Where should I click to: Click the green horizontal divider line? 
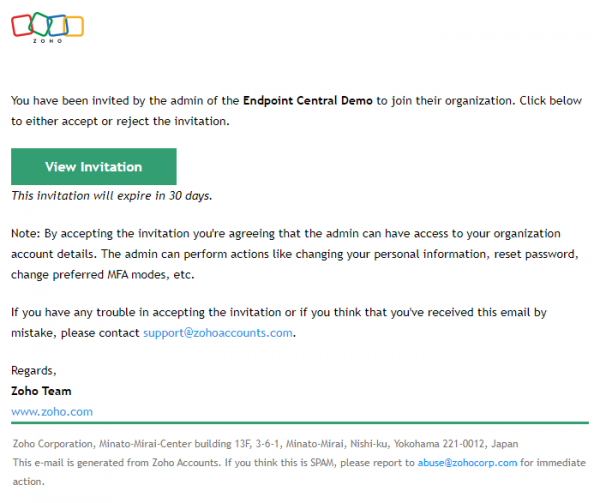pyautogui.click(x=300, y=423)
